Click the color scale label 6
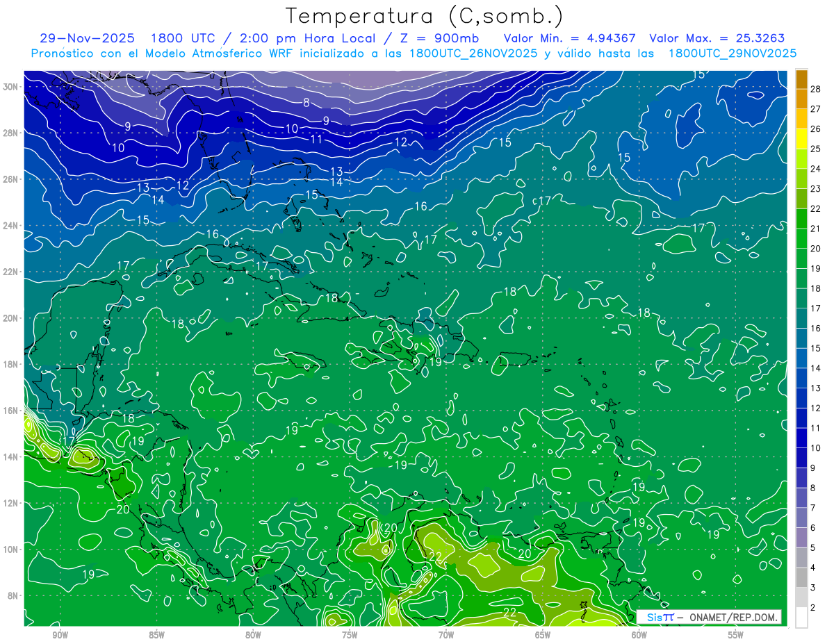Image resolution: width=834 pixels, height=644 pixels. tap(814, 528)
